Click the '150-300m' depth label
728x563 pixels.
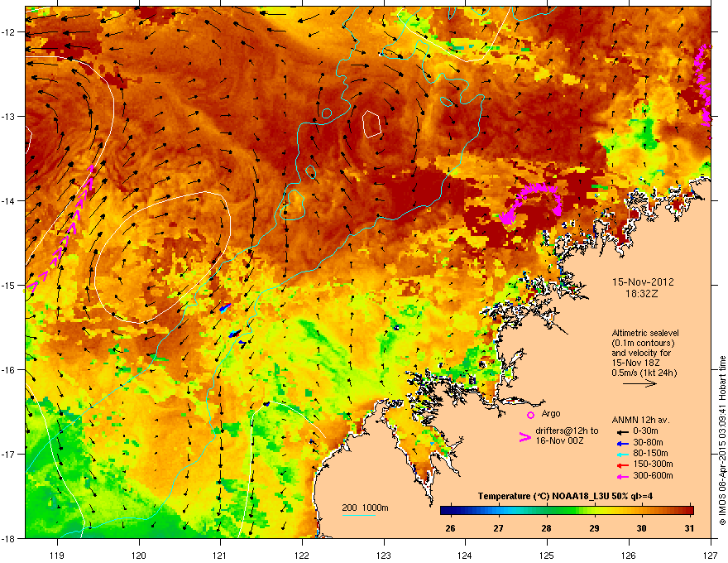[x=653, y=464]
